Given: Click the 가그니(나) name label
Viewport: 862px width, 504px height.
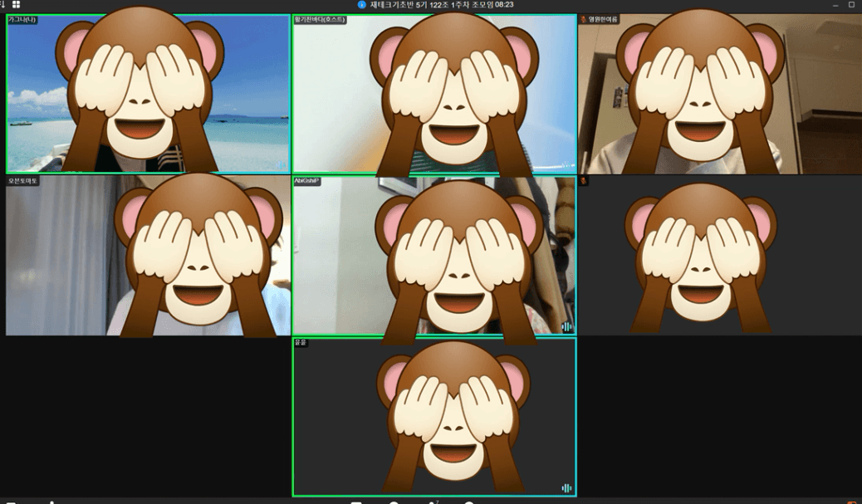Looking at the screenshot, I should pos(22,19).
